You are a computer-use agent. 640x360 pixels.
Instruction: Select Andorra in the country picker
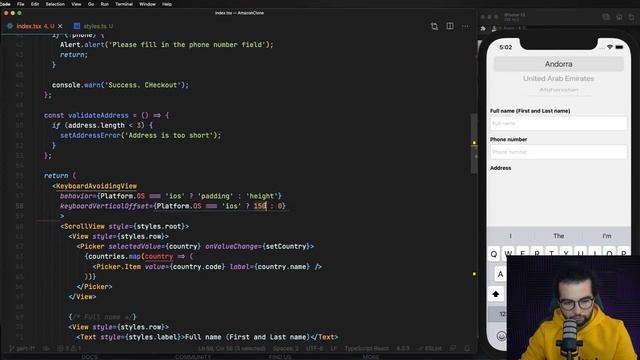tap(558, 64)
